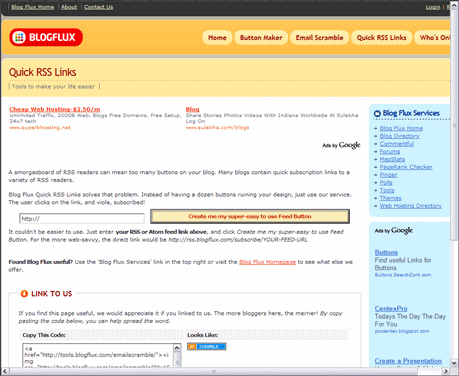The width and height of the screenshot is (459, 376).
Task: Click Contact Us in the top bar
Action: pyautogui.click(x=98, y=7)
